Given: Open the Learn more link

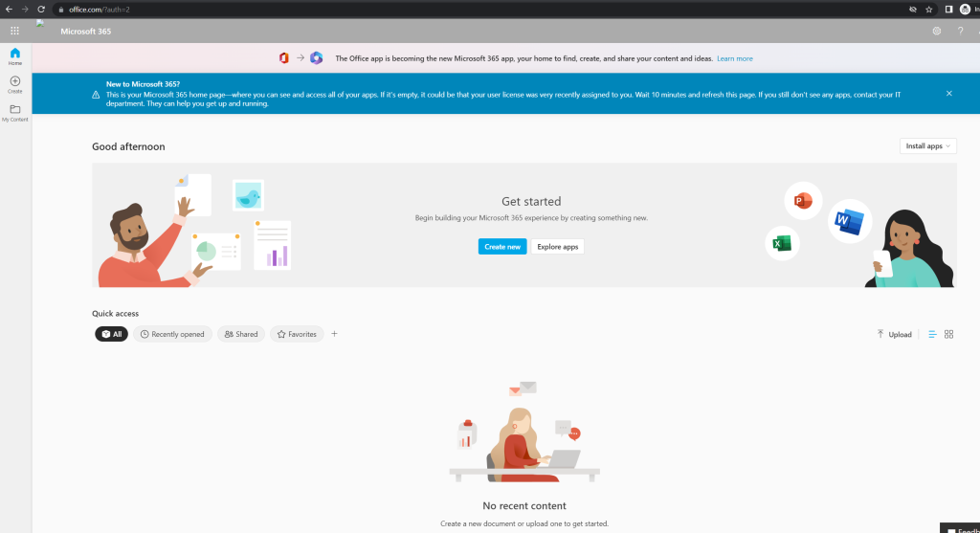Looking at the screenshot, I should point(734,58).
